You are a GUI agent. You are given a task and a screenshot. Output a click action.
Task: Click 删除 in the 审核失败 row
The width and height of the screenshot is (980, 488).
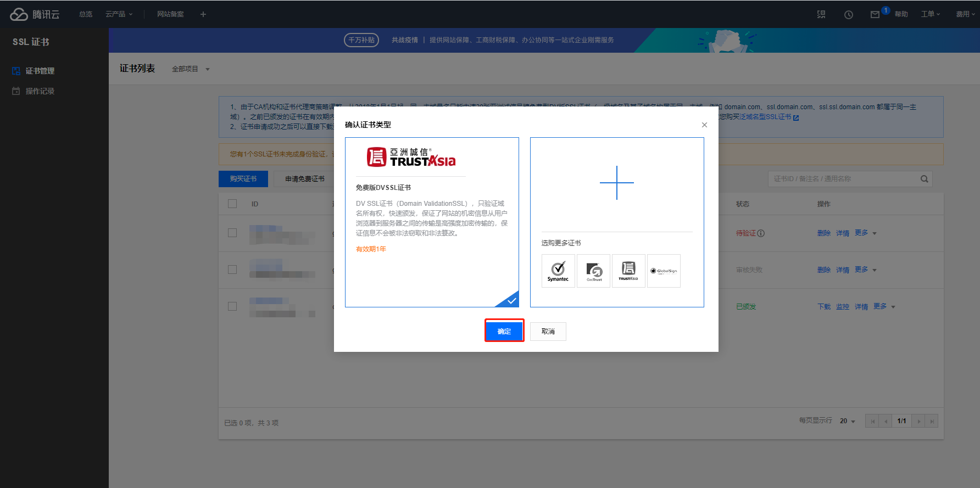824,270
